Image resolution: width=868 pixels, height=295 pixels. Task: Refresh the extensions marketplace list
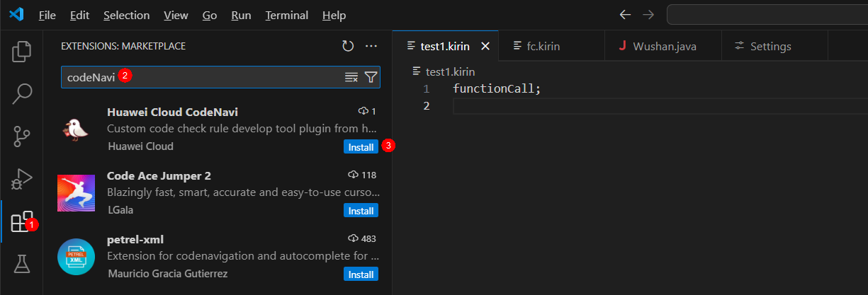coord(348,46)
